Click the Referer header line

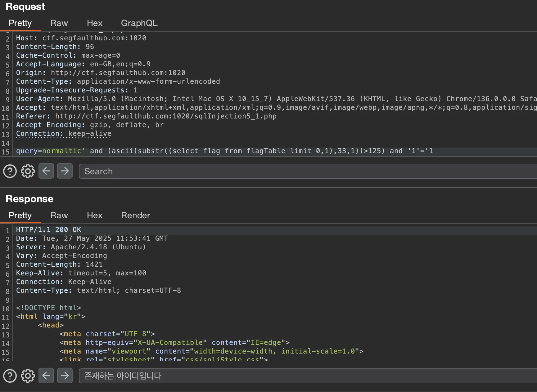click(x=146, y=116)
